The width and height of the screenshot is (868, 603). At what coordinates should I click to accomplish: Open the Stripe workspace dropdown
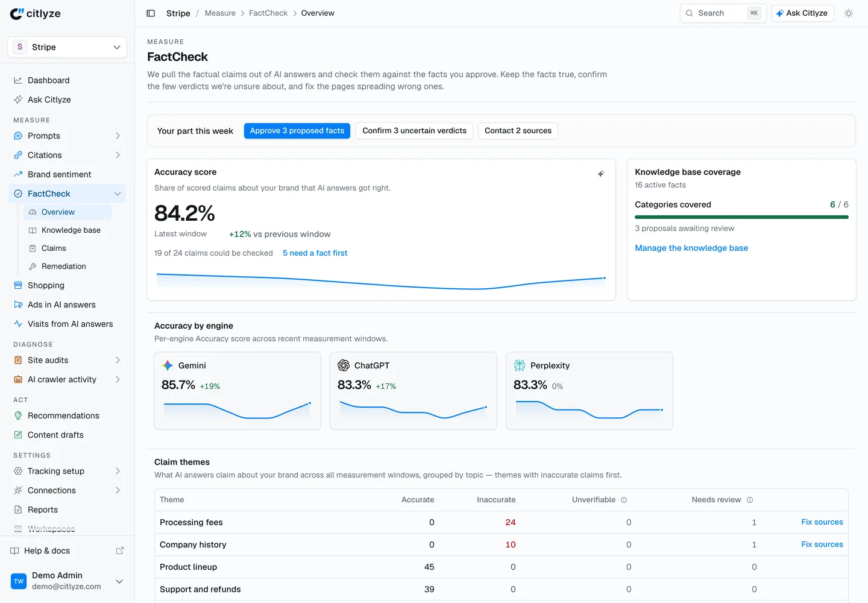tap(67, 47)
